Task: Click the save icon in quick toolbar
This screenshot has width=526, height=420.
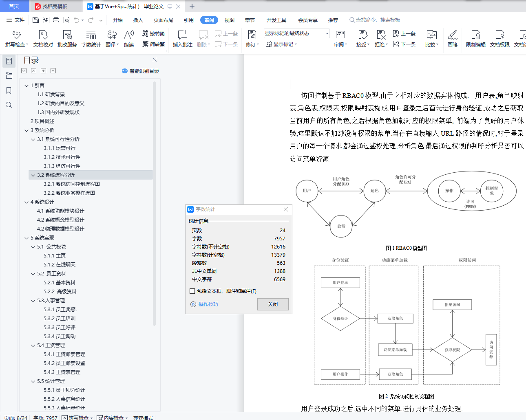Action: pos(35,20)
